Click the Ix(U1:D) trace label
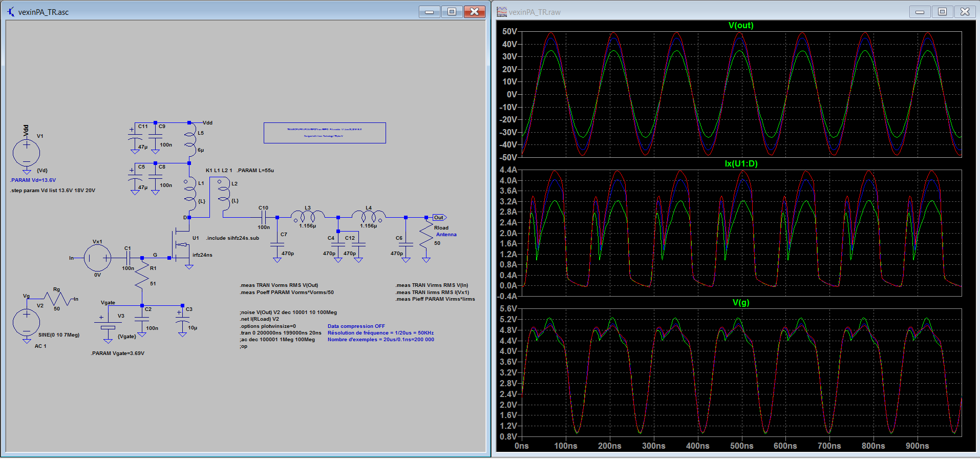Image resolution: width=980 pixels, height=459 pixels. (740, 164)
